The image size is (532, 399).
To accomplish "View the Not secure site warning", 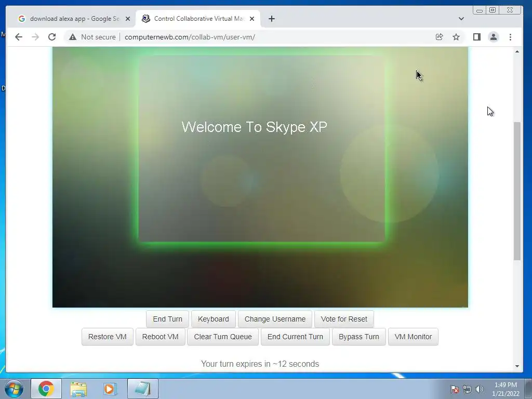I will click(92, 37).
